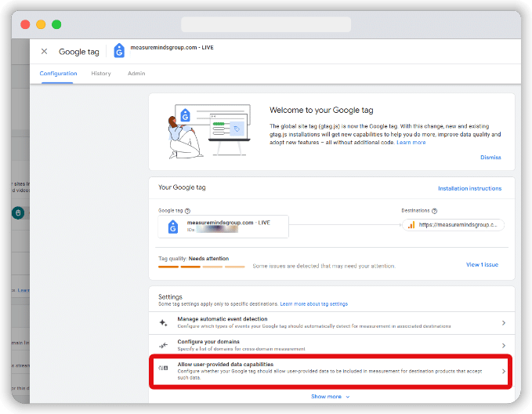Close the Google tag panel with X

44,51
